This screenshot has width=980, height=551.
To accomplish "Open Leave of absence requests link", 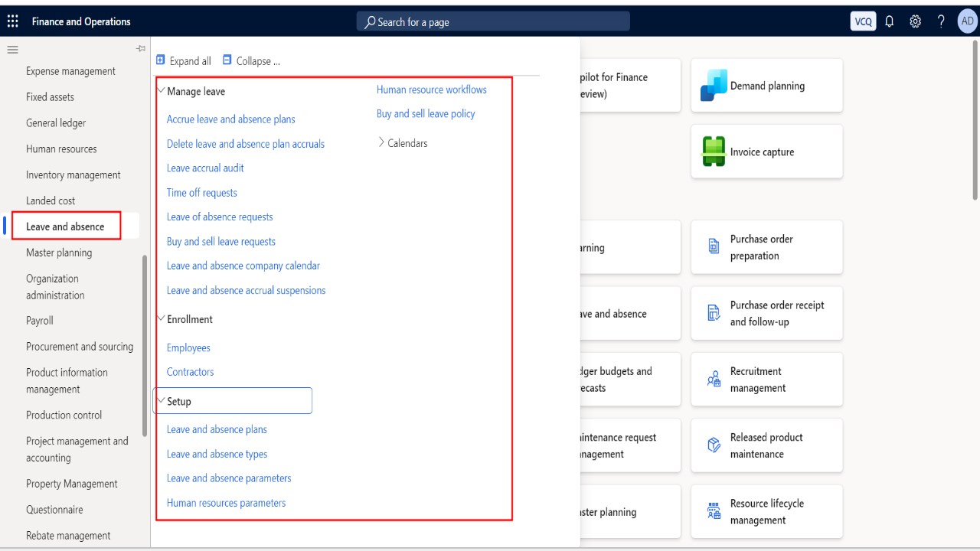I will click(220, 217).
